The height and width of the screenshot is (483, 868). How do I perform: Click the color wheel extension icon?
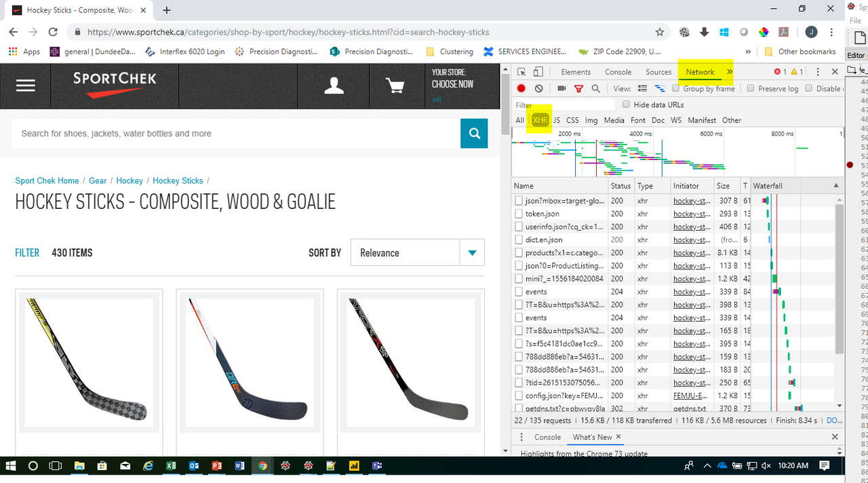point(763,32)
